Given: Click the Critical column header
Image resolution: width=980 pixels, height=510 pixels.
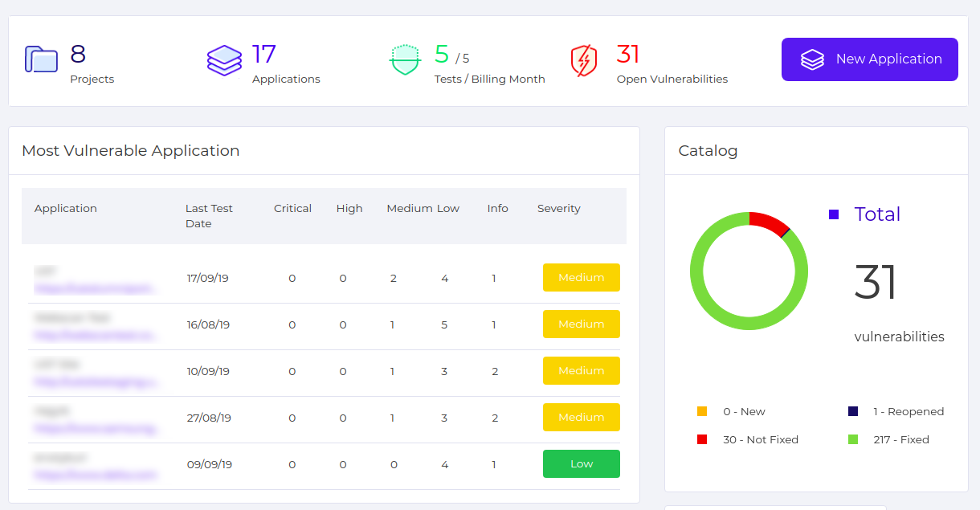Looking at the screenshot, I should 292,209.
